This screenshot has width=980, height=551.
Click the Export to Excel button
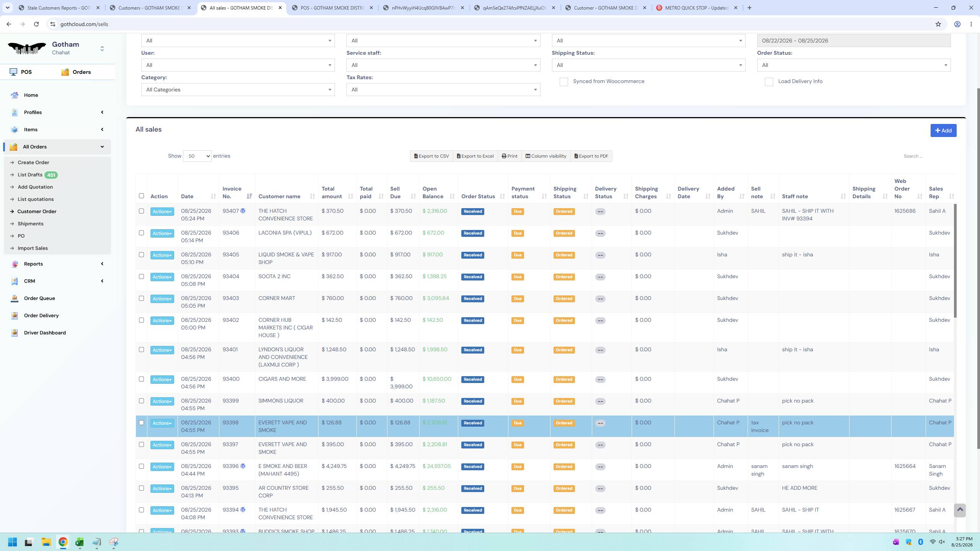tap(475, 156)
